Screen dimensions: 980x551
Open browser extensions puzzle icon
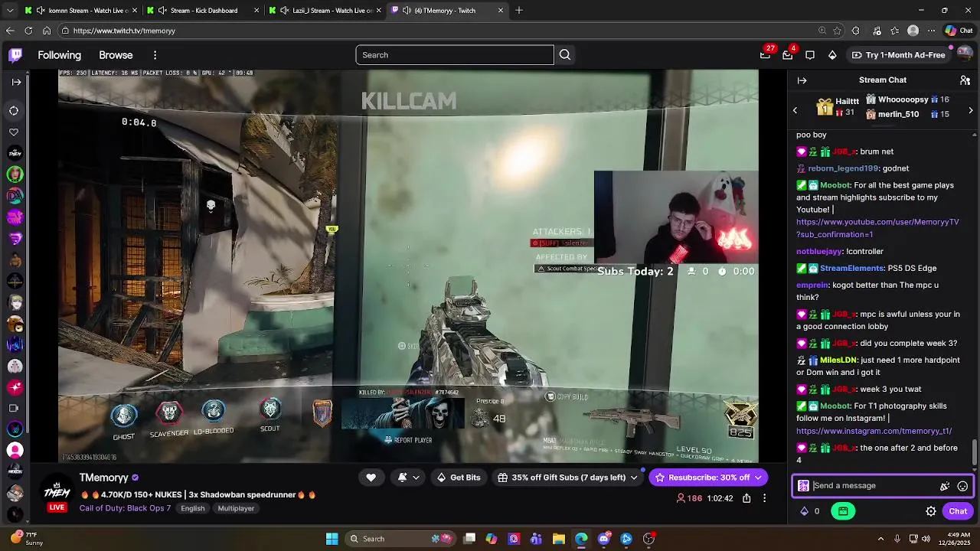point(856,31)
